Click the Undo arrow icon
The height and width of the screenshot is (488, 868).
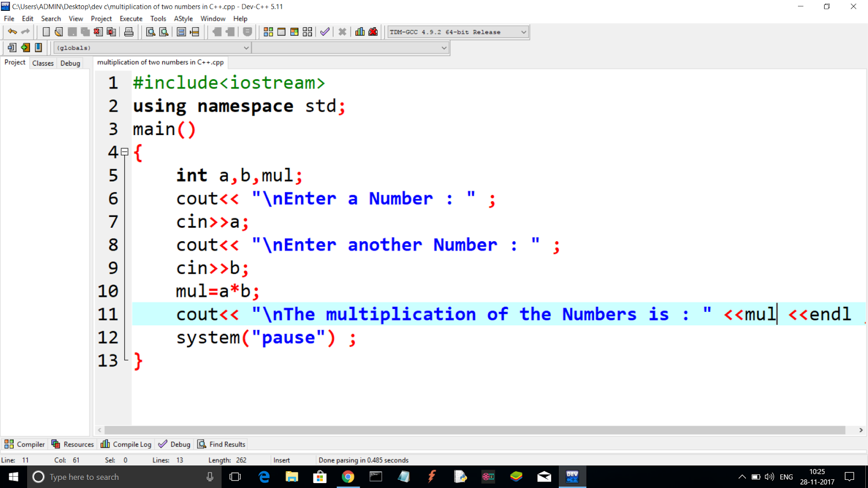[x=12, y=31]
